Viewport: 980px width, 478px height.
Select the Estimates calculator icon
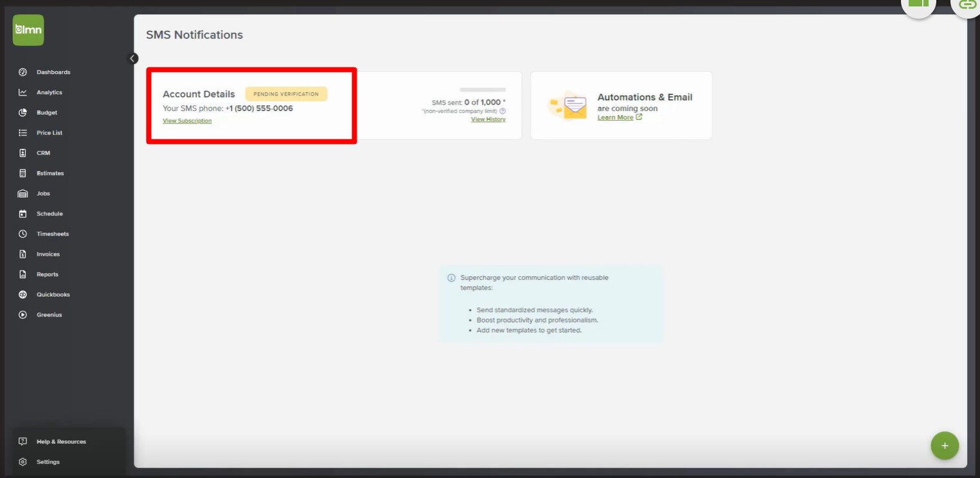click(22, 173)
